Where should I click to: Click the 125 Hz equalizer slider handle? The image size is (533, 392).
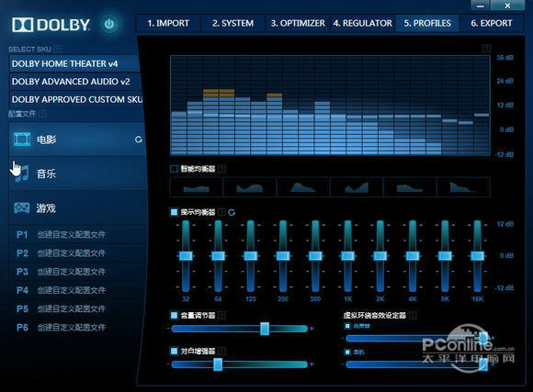251,256
